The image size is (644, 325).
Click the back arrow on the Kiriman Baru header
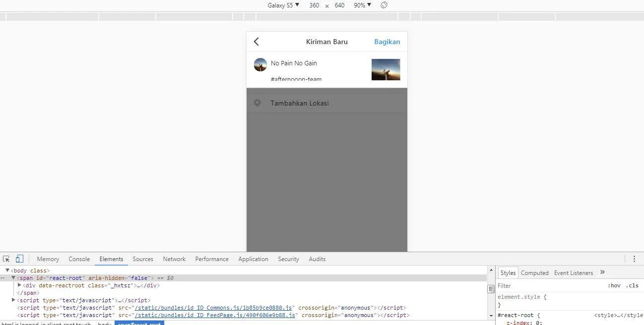pos(256,42)
